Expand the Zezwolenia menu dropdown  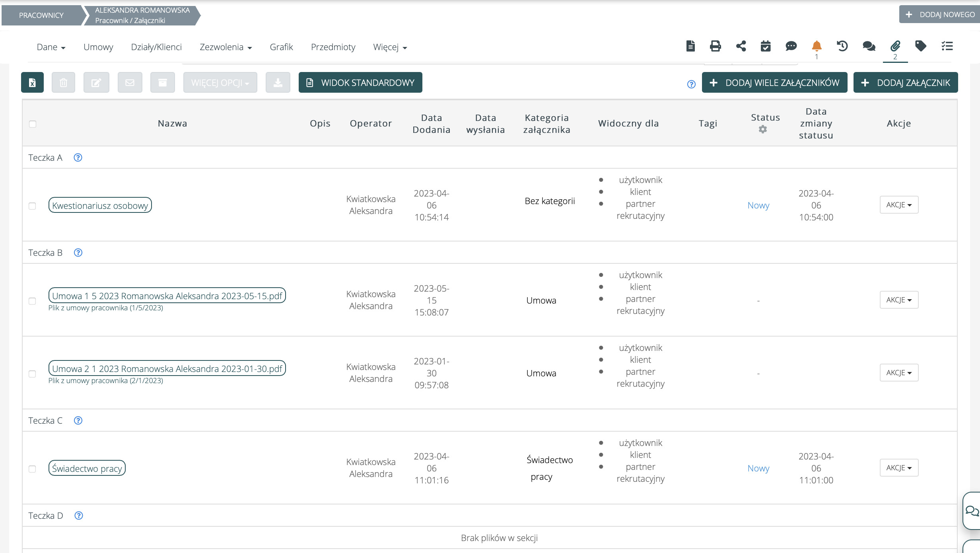226,47
